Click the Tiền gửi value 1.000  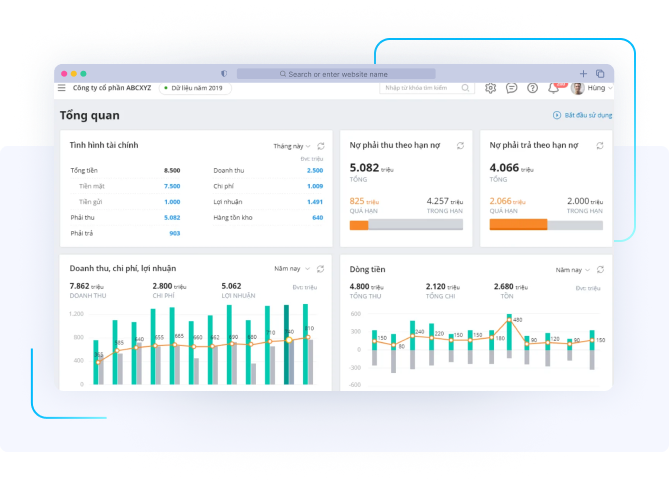pyautogui.click(x=172, y=202)
